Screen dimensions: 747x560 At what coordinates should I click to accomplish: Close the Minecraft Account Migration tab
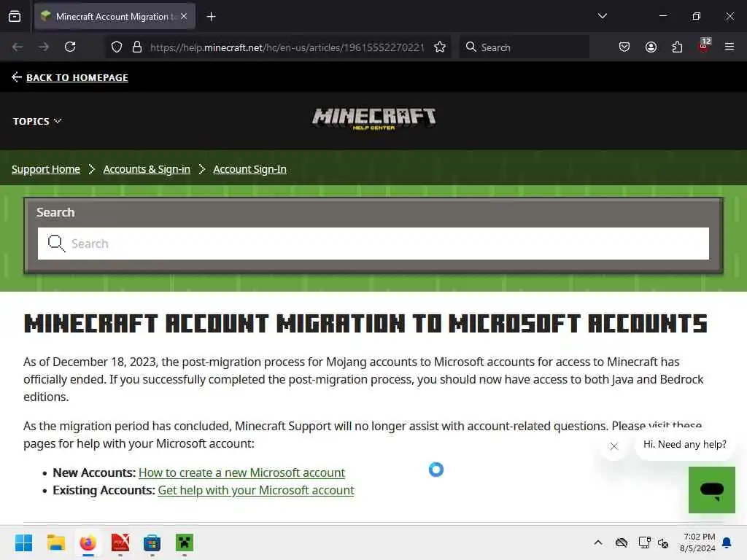click(184, 16)
